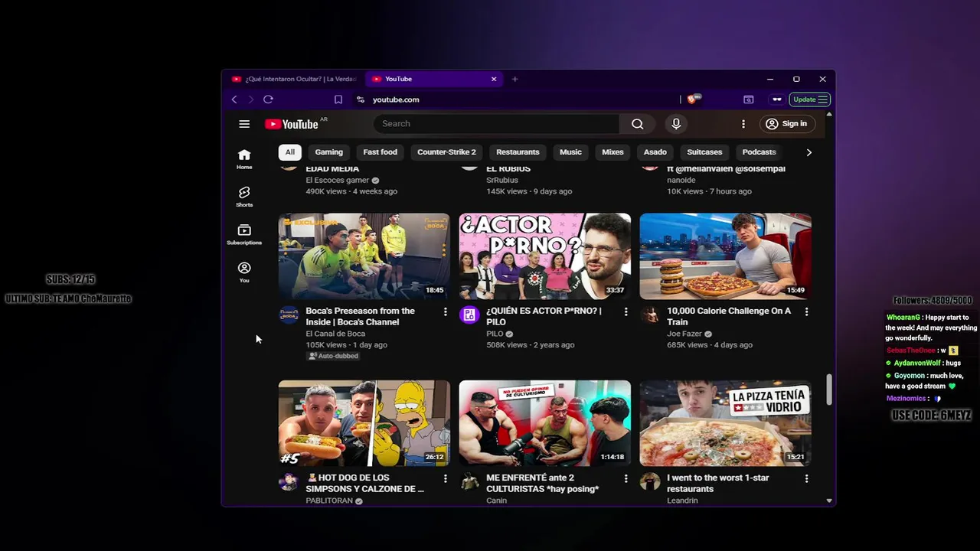Reload the page
This screenshot has height=551, width=980.
(x=268, y=99)
